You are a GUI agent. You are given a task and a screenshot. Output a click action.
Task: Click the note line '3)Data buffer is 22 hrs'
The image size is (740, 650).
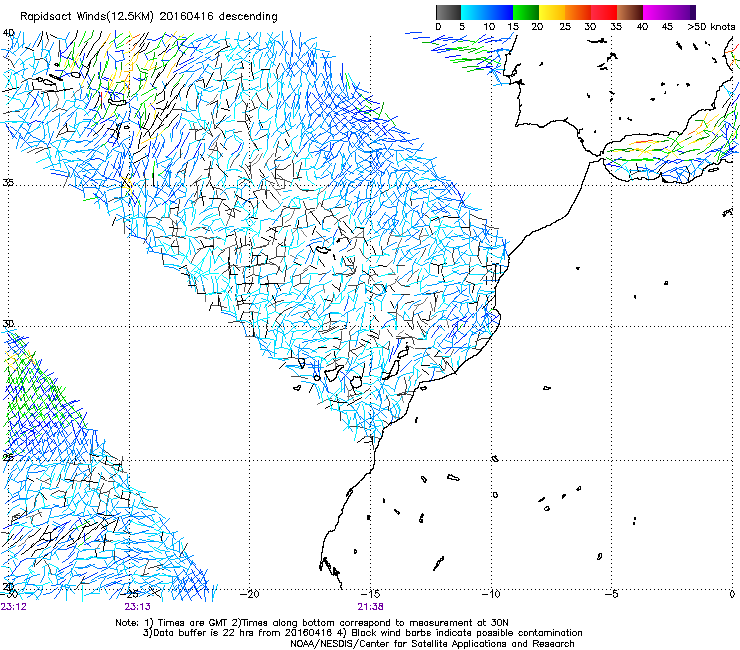[362, 633]
